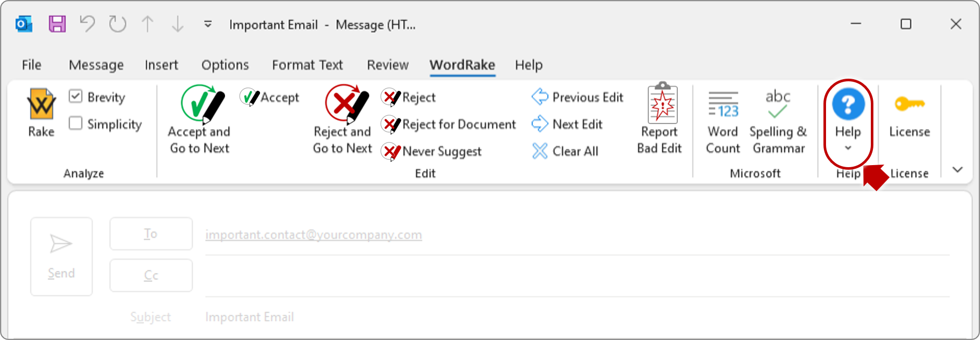Click the important.contact@yourcompany.com recipient address
The height and width of the screenshot is (340, 980).
pyautogui.click(x=314, y=235)
